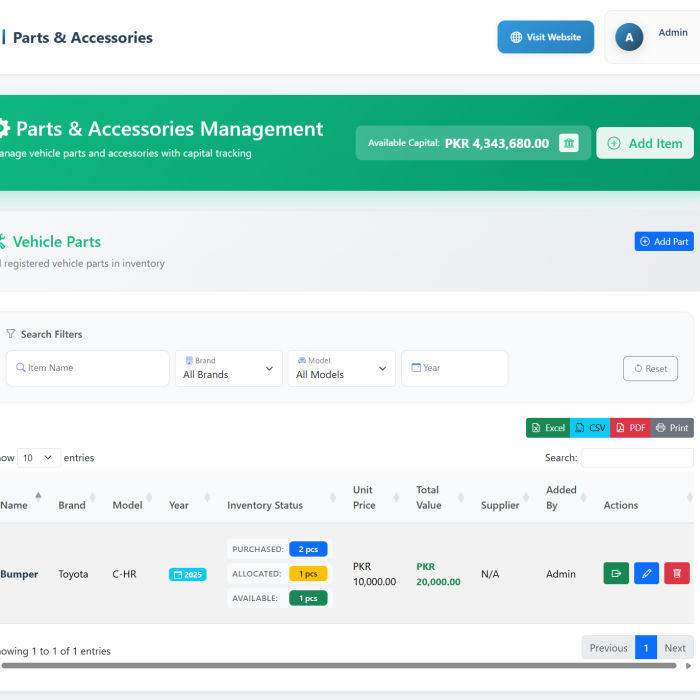Print the vehicle parts table
Image resolution: width=700 pixels, height=700 pixels.
tap(672, 428)
